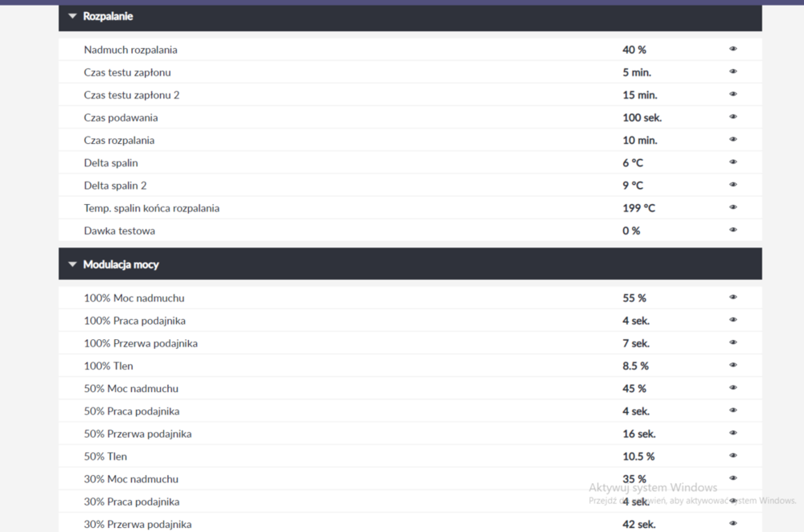Screen dimensions: 804x532
Task: Click eye icon in Delta spalin 2 row
Action: [x=732, y=185]
